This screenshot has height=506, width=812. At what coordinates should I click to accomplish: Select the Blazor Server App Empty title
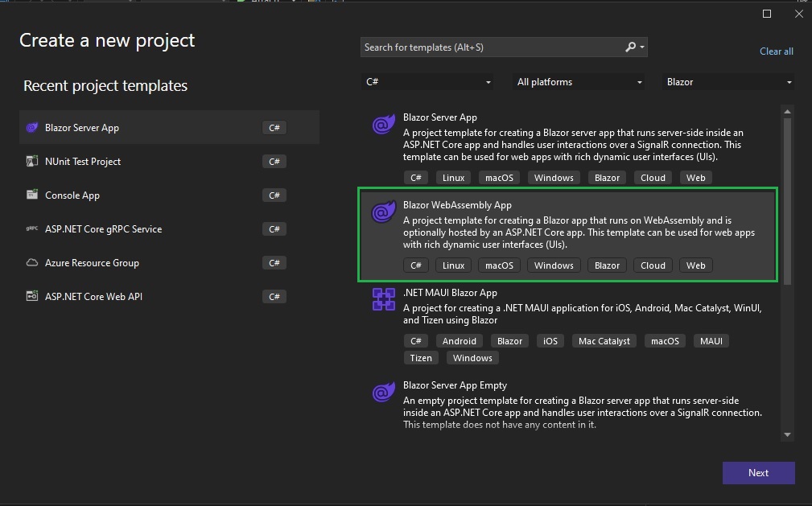coord(455,385)
